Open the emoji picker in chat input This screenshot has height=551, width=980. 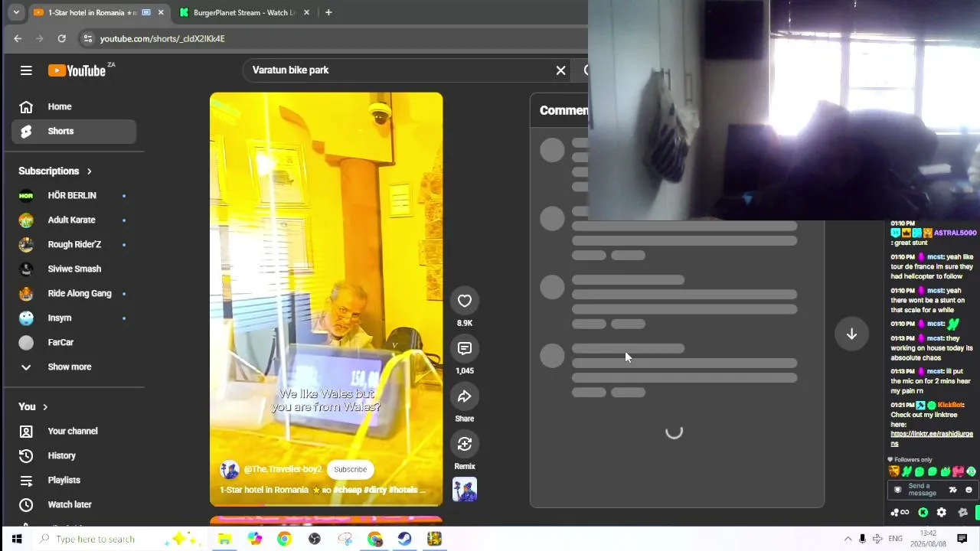[969, 490]
